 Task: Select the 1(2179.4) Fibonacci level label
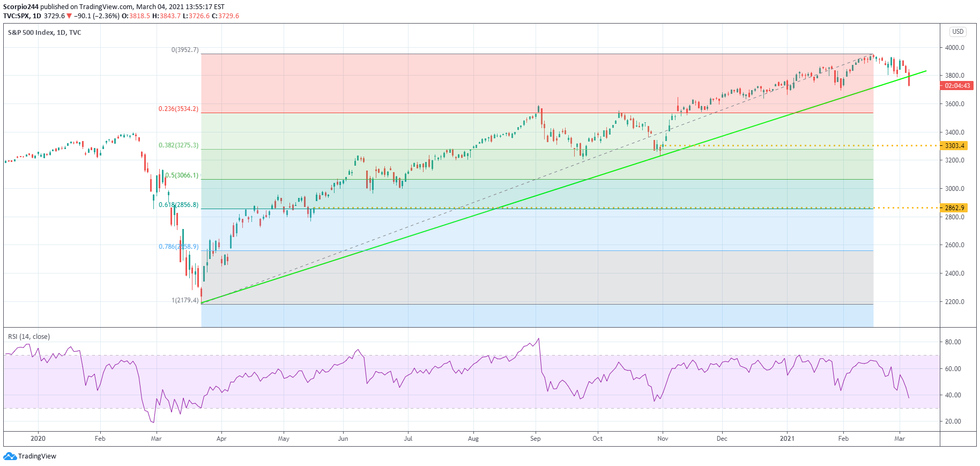(185, 300)
